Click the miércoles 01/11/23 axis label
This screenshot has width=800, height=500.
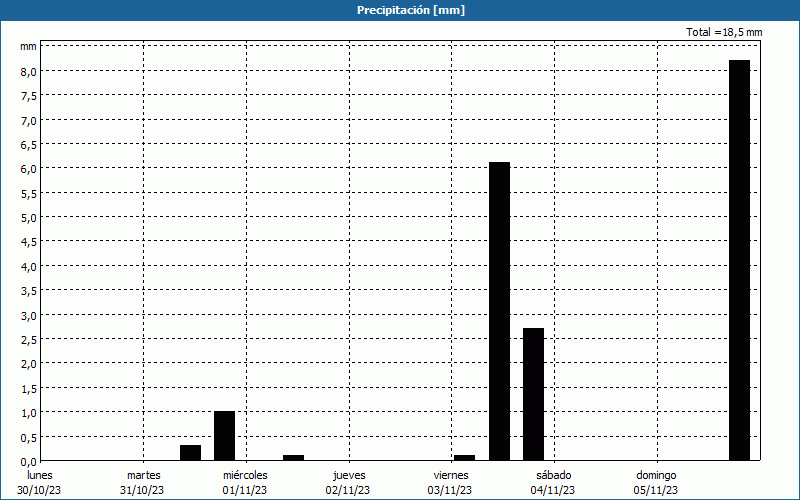(x=245, y=483)
